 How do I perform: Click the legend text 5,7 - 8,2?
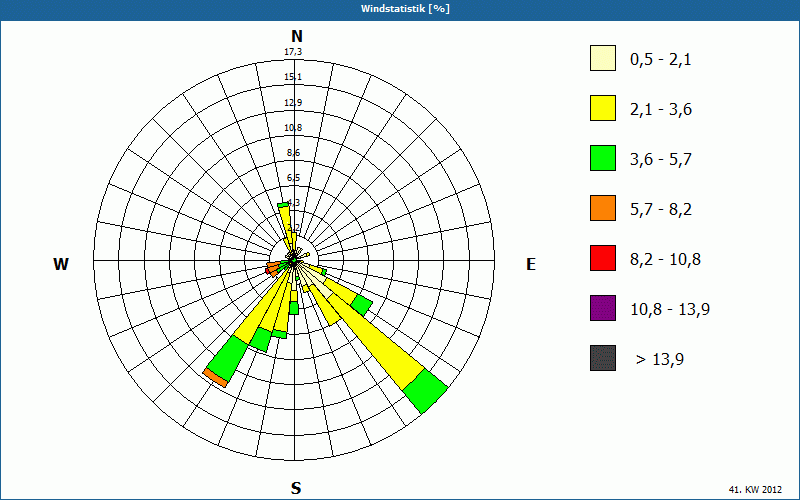pos(661,210)
